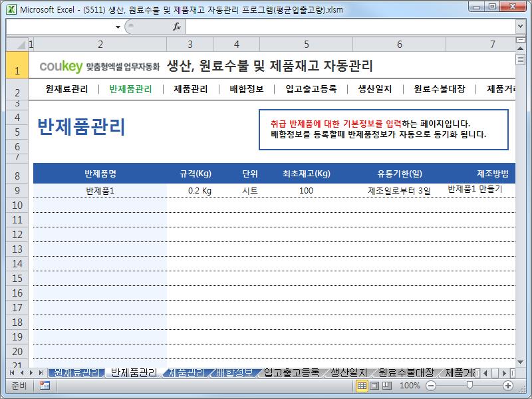The image size is (532, 399).
Task: Click inside the formula bar input
Action: point(350,27)
